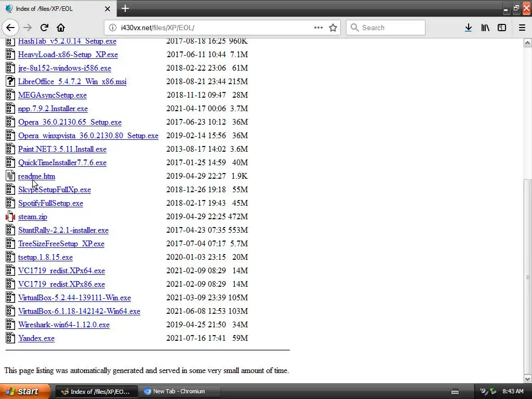532x399 pixels.
Task: Open the downloads panel
Action: (468, 28)
